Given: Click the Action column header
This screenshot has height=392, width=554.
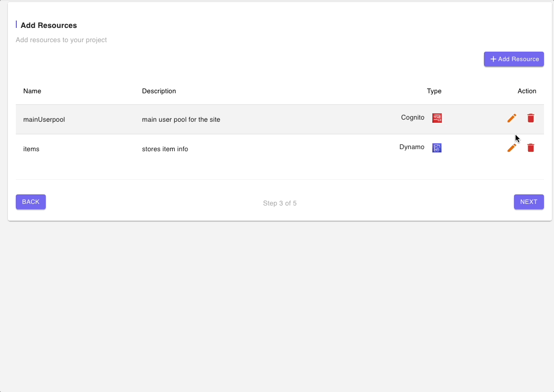Looking at the screenshot, I should tap(527, 91).
